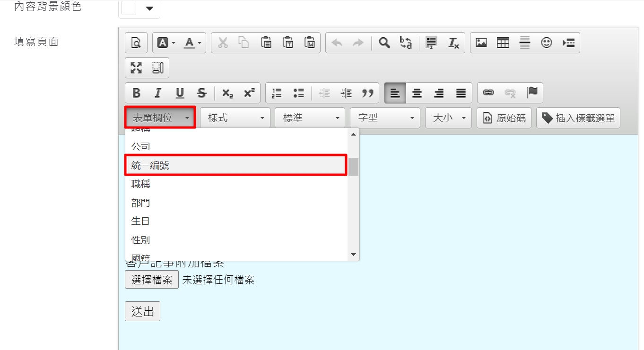Click the 原始碼 source button
Viewport: 644px width, 350px height.
point(504,118)
